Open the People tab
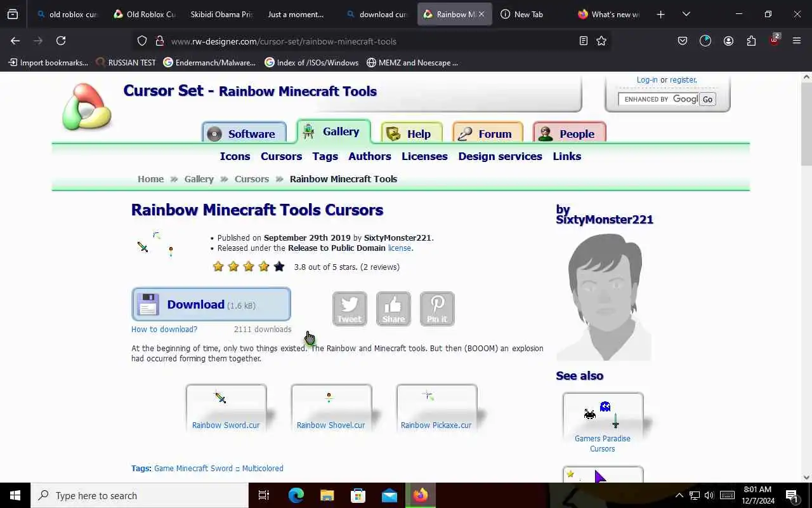Screen dimensions: 812x508 pos(570,133)
